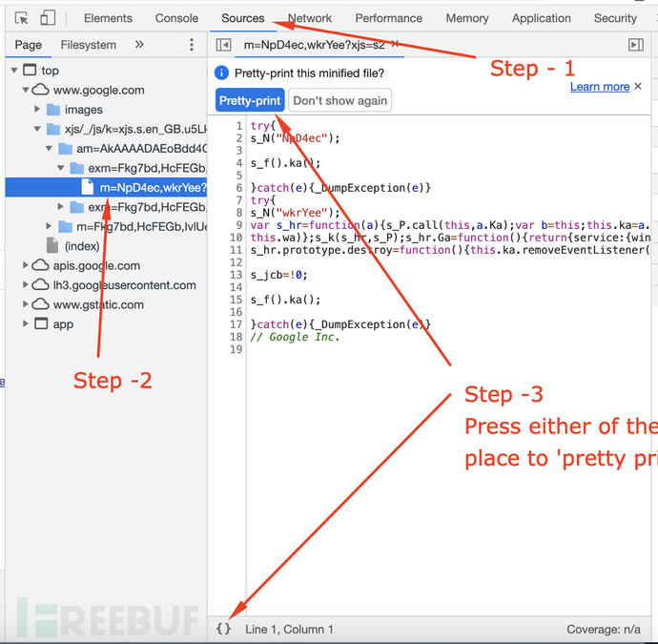
Task: Close the m=NpD4ec file tab
Action: (x=395, y=44)
